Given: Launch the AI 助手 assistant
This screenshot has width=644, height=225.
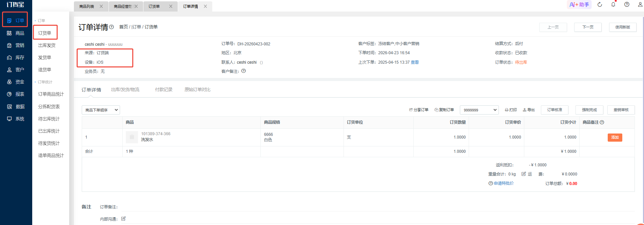Looking at the screenshot, I should pos(579,4).
